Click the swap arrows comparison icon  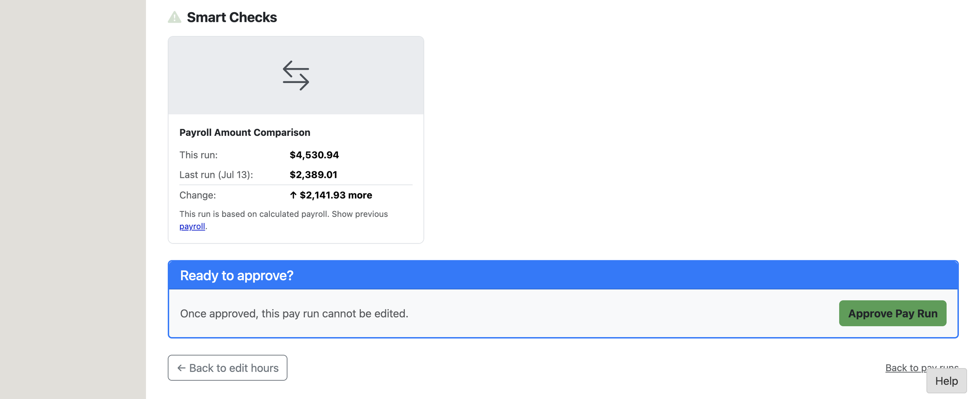(x=296, y=75)
